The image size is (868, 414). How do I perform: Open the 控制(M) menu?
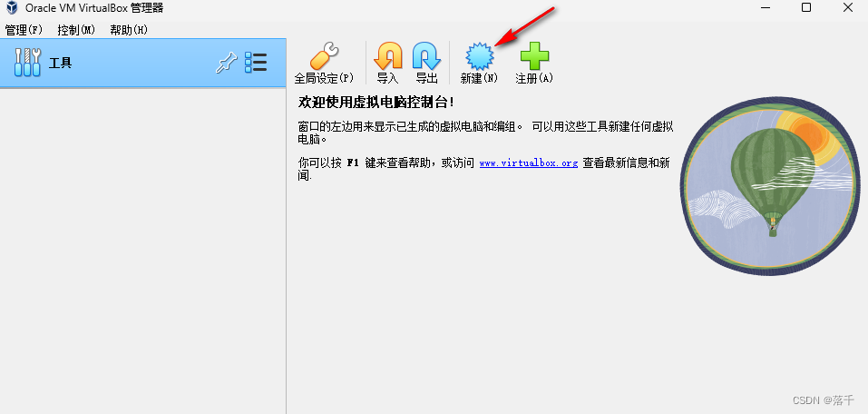[76, 30]
